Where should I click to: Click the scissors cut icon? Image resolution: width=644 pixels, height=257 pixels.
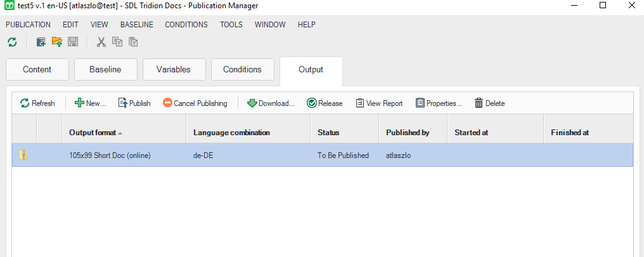101,42
